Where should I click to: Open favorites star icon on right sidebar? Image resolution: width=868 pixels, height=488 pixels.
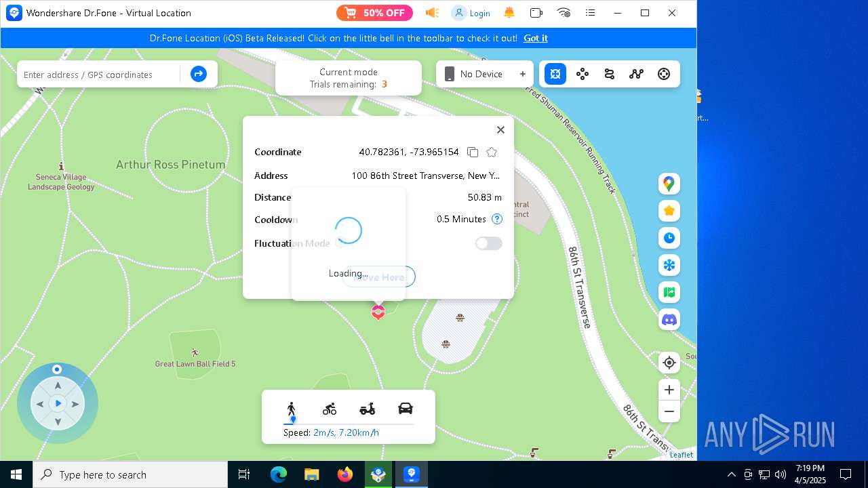pos(669,211)
